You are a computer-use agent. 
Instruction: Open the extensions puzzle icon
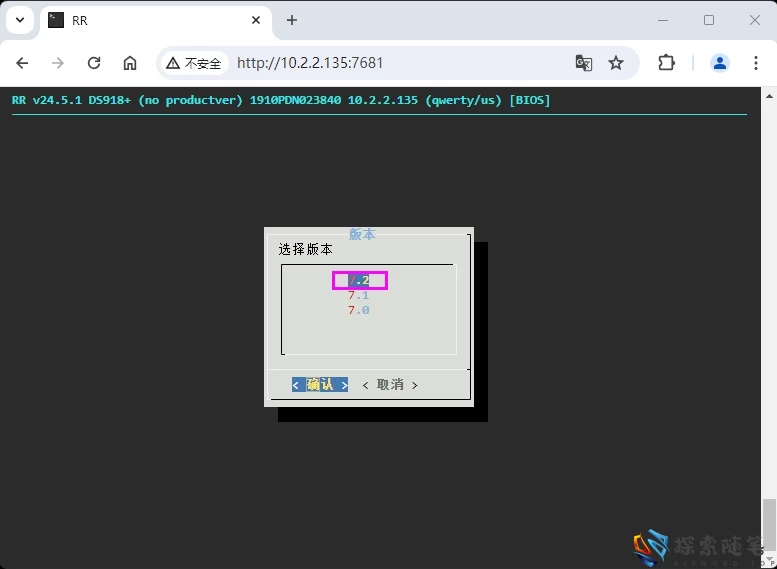click(667, 63)
